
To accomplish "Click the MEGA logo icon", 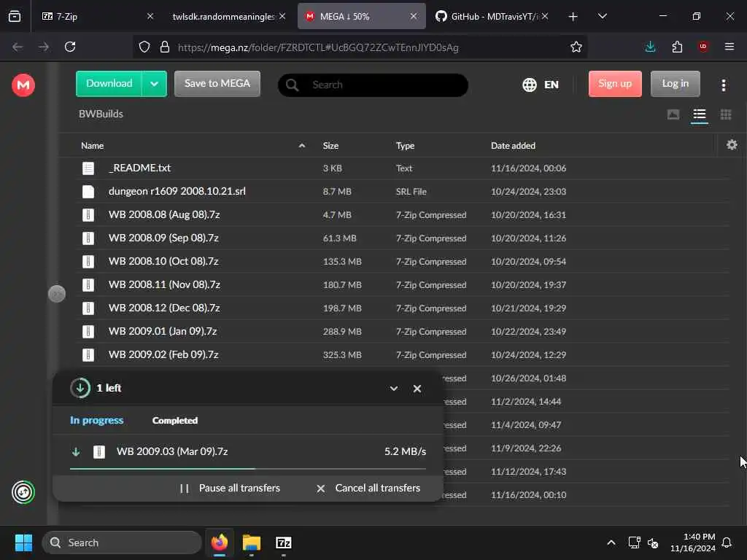I will point(23,85).
